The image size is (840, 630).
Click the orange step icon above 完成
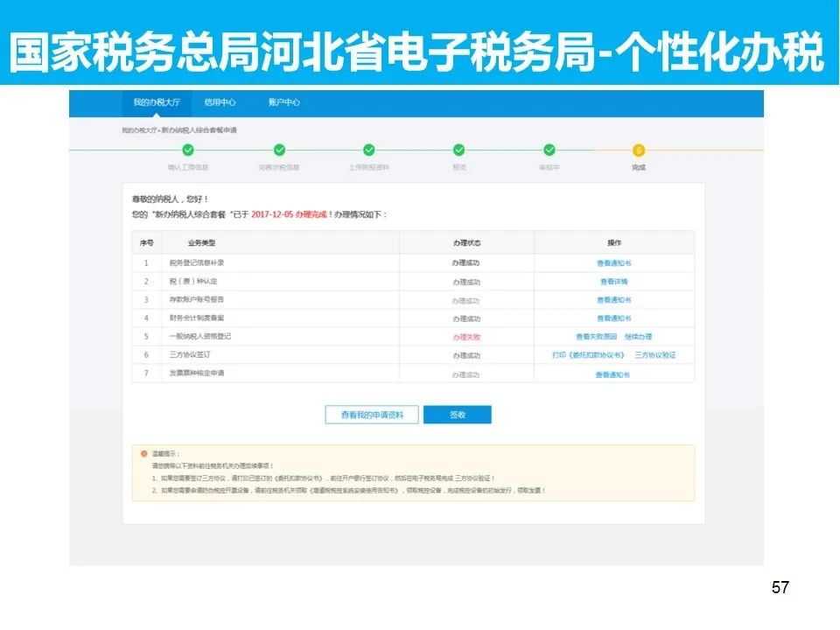(639, 150)
